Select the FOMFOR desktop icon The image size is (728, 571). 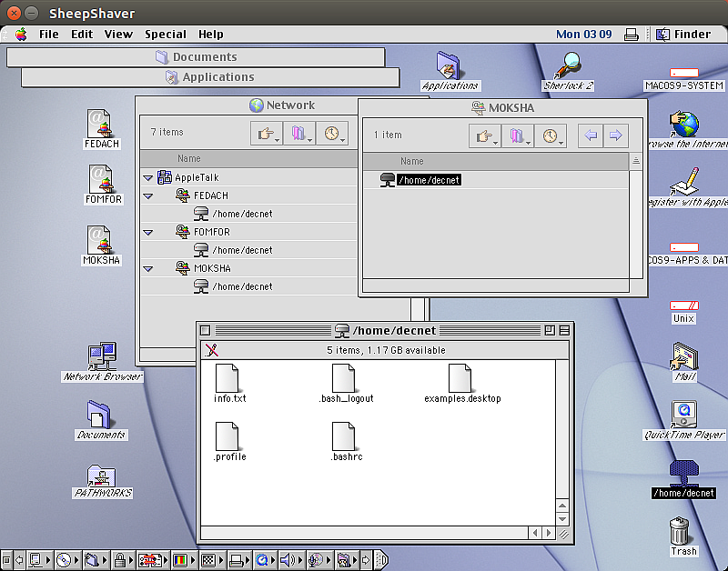[103, 185]
